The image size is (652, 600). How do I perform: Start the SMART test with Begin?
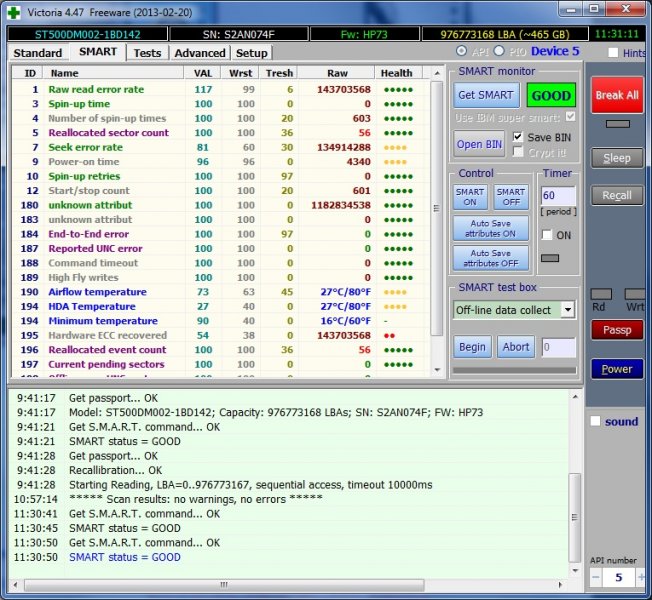pyautogui.click(x=472, y=347)
